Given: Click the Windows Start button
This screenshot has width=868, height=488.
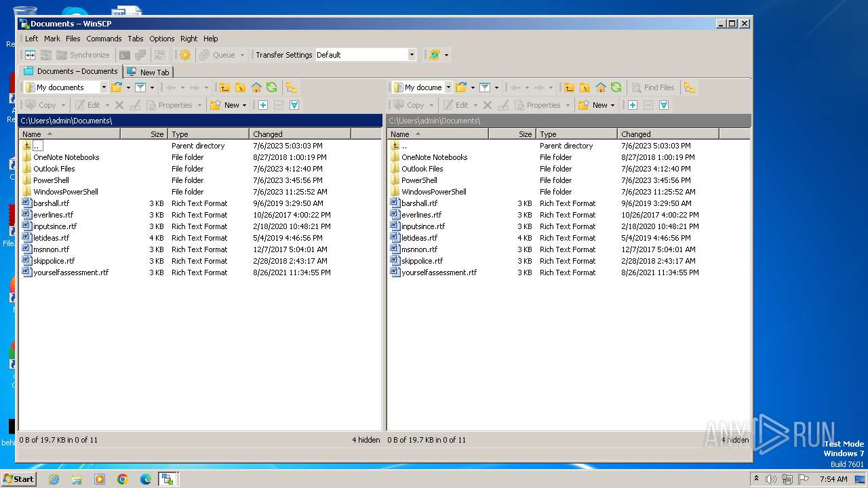Looking at the screenshot, I should 18,479.
